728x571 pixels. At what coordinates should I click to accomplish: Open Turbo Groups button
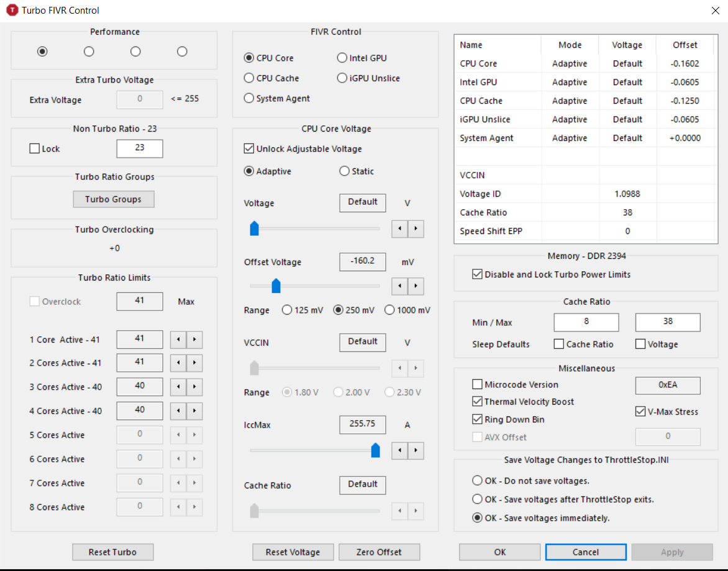click(113, 199)
